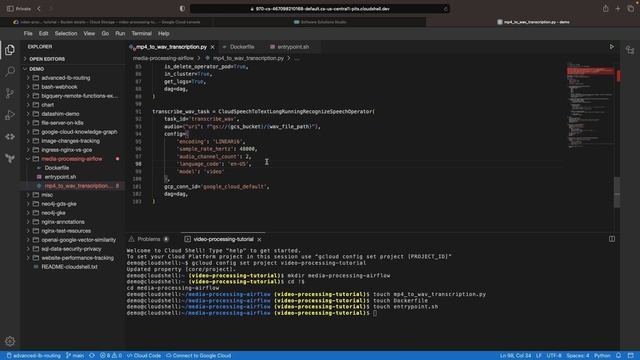This screenshot has height=360, width=640.
Task: Click media-processing-airflow in breadcrumb path
Action: [x=163, y=58]
